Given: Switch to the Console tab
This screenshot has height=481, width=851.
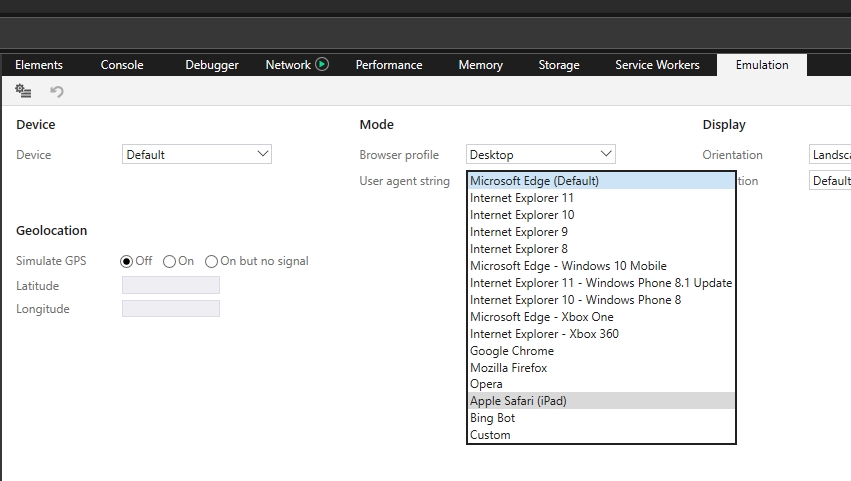Looking at the screenshot, I should [122, 65].
